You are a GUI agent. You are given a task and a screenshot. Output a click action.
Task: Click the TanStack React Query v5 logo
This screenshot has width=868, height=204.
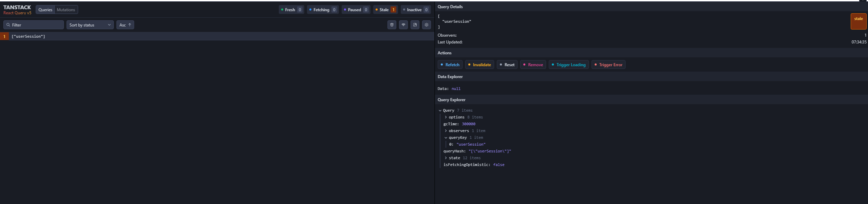(x=17, y=10)
